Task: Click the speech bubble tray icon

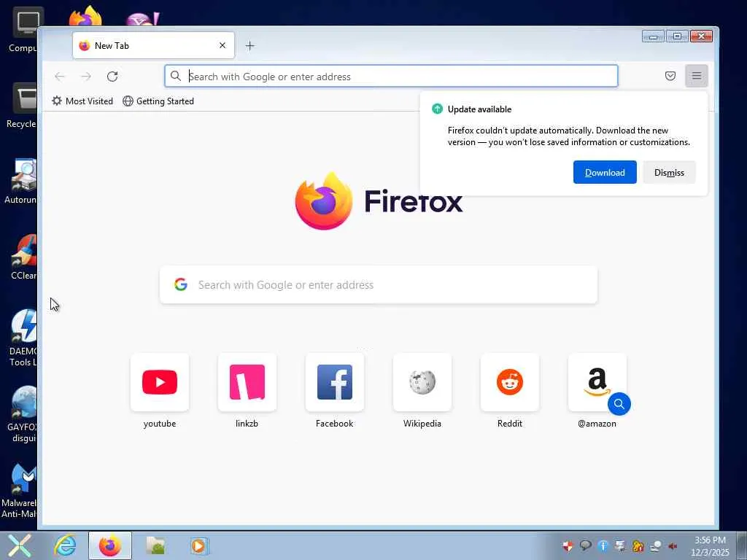Action: tap(586, 545)
